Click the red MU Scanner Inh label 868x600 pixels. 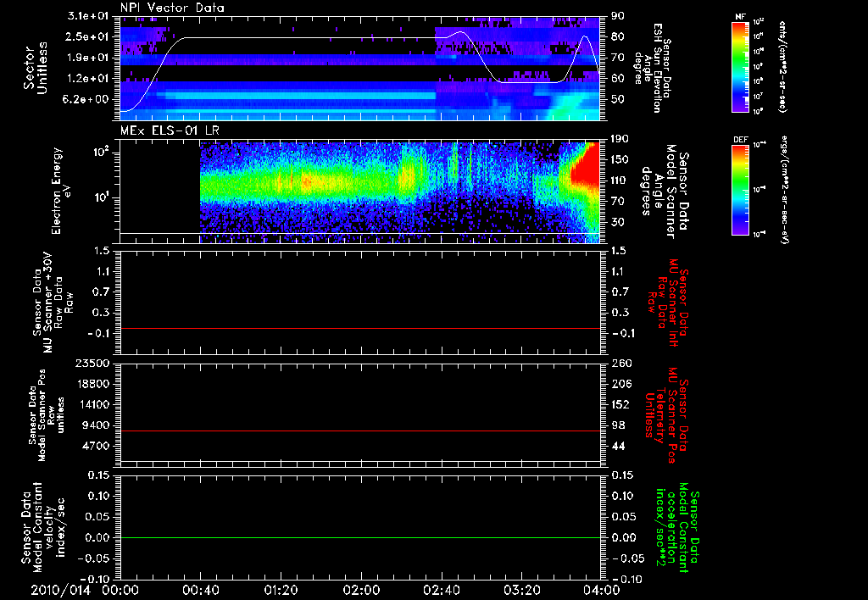coord(668,303)
